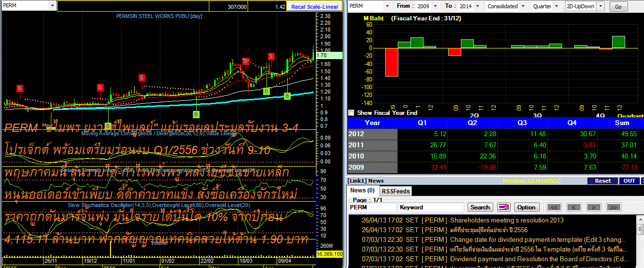Open the chart symbol PERM dropdown at top left
This screenshot has height=268, width=644.
52,6
